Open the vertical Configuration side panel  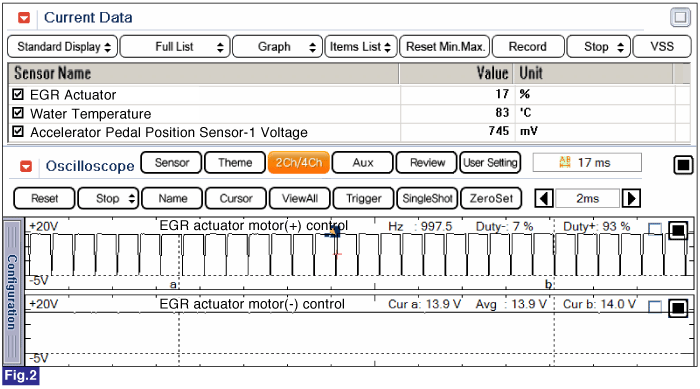[x=12, y=292]
